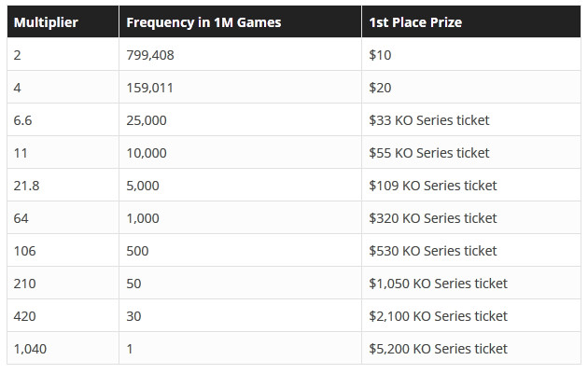
Task: Click the Multiplier column header
Action: (63, 21)
